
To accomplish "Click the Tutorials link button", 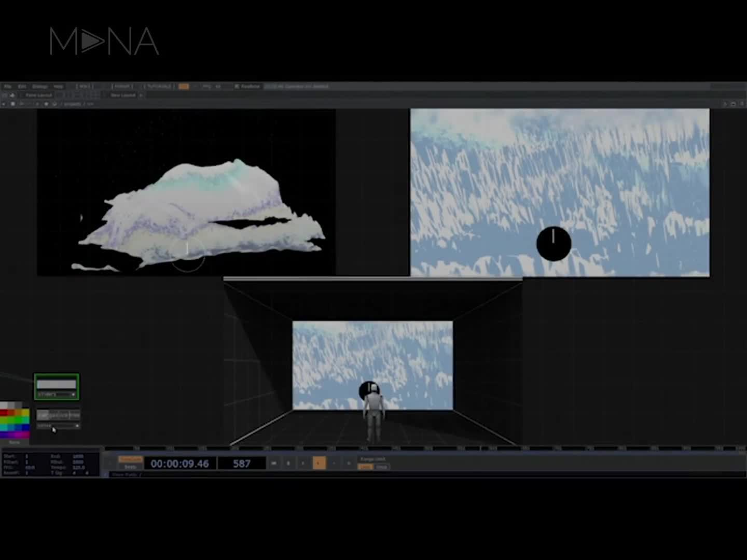I will point(159,86).
